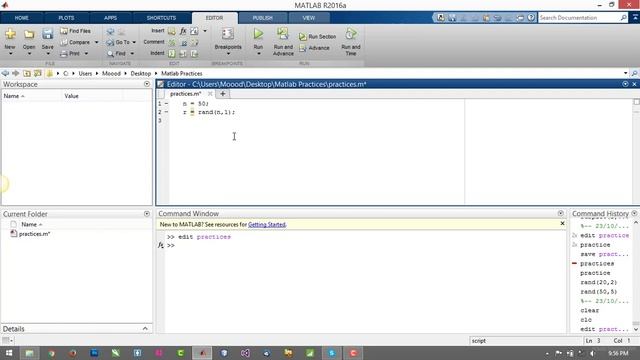Switch to the APPS tab
Screen dimensions: 640x360
[x=110, y=18]
